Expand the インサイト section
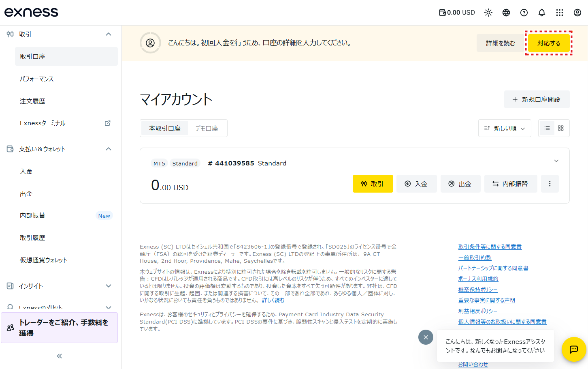 coord(109,286)
